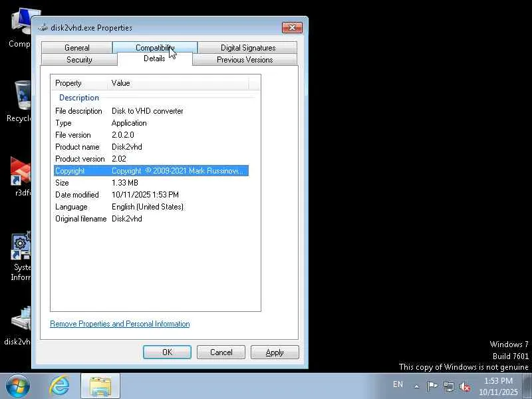Image resolution: width=532 pixels, height=399 pixels.
Task: Select the Computer desktop icon
Action: click(x=21, y=29)
